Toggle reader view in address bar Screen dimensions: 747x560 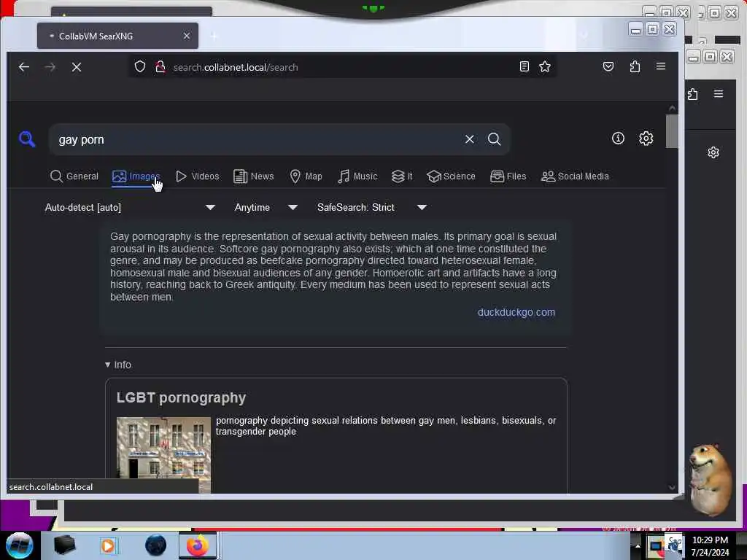[524, 66]
